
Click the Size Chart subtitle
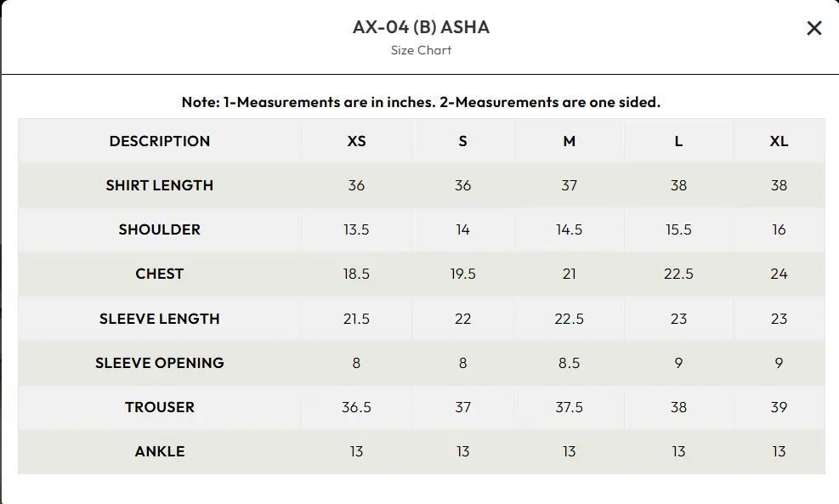click(419, 50)
